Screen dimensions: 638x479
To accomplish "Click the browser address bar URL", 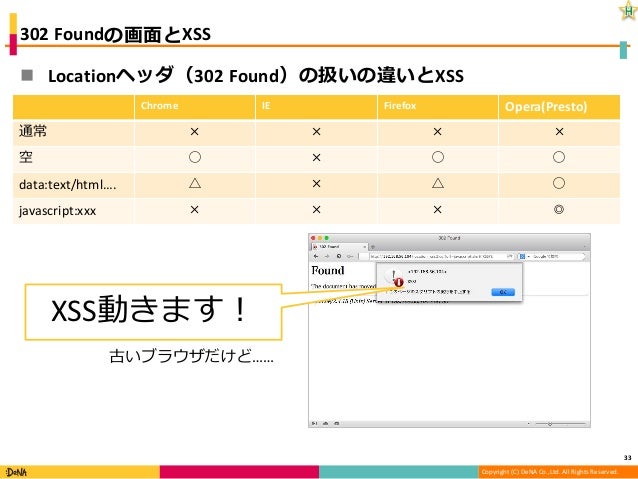I will [x=437, y=256].
